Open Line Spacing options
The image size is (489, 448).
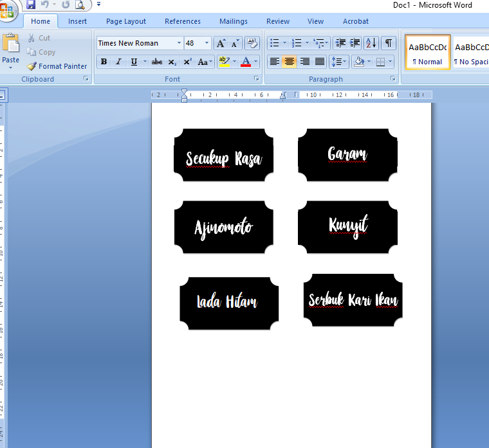click(x=338, y=62)
